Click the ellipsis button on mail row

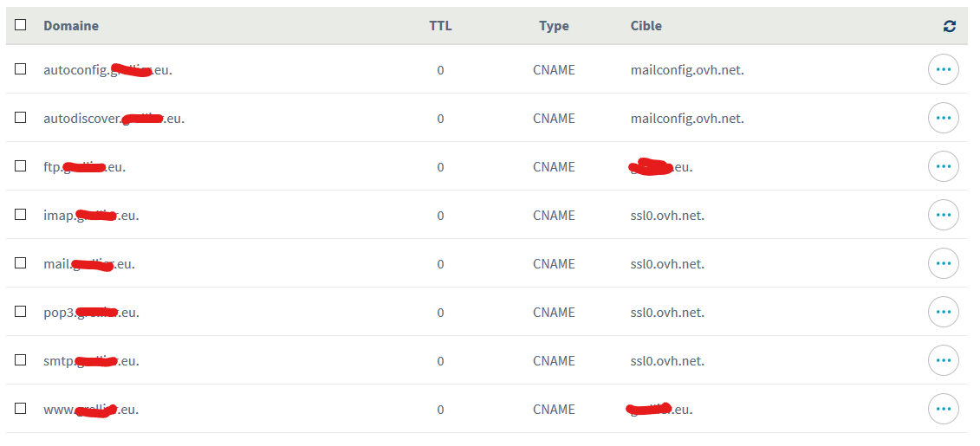click(x=943, y=263)
